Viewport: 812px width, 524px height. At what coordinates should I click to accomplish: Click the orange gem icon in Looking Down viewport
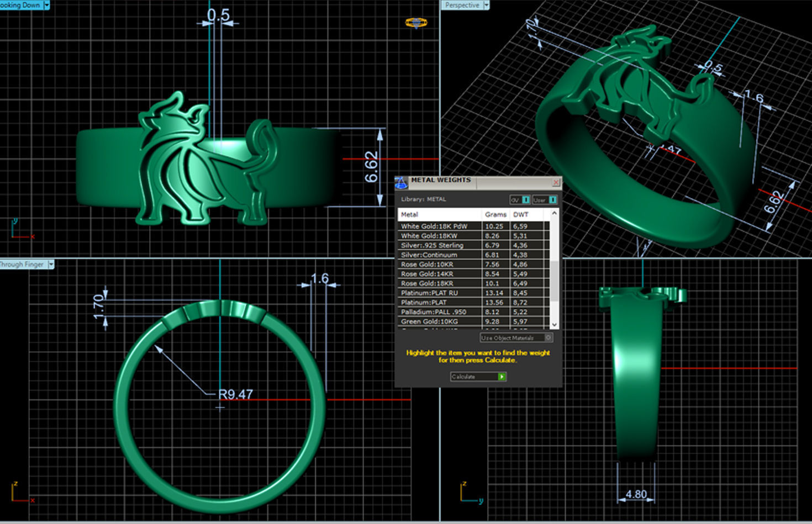416,23
